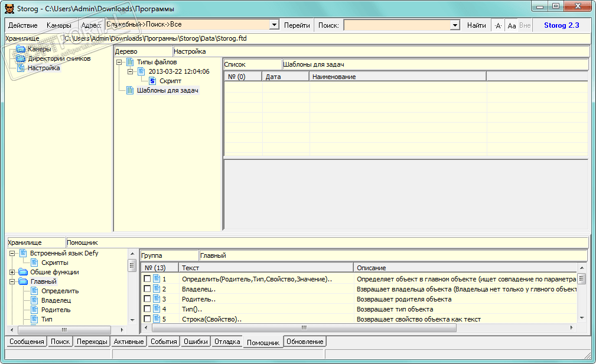Collapse the 2013-03-22 12:04:06 tree node
This screenshot has width=596, height=364.
131,71
